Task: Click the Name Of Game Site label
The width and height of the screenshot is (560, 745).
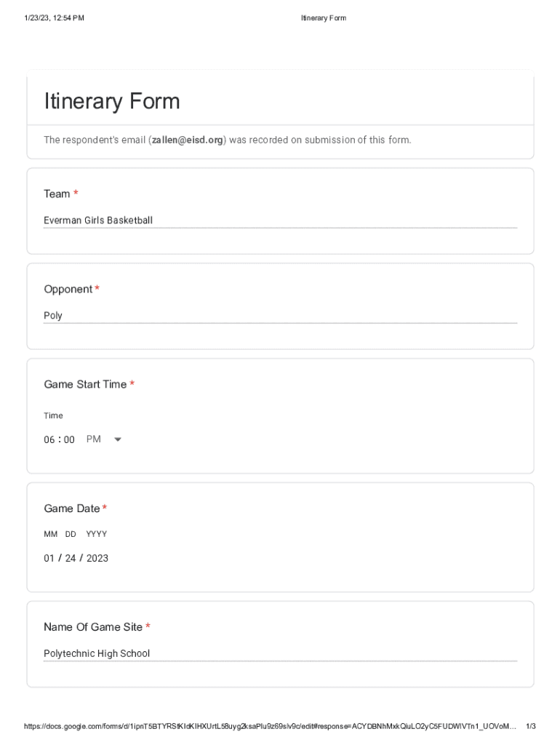Action: coord(93,627)
